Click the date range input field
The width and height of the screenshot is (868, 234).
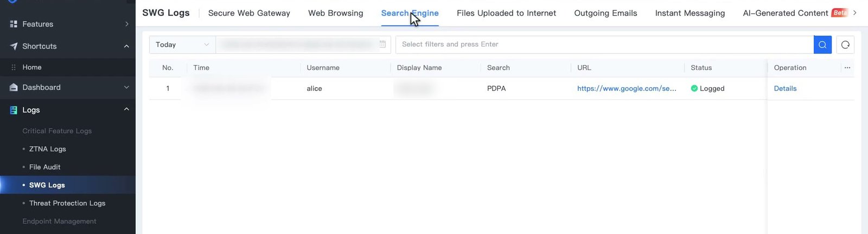tap(303, 44)
